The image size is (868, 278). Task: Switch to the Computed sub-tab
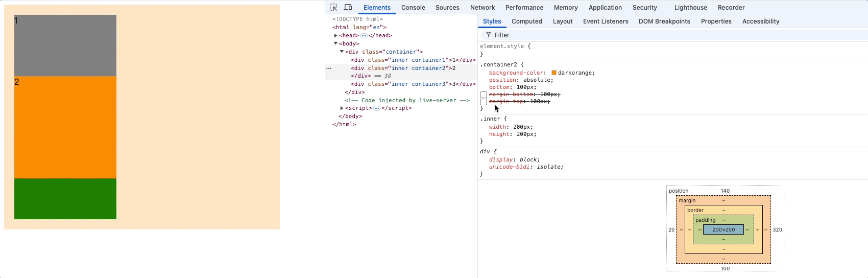[527, 21]
